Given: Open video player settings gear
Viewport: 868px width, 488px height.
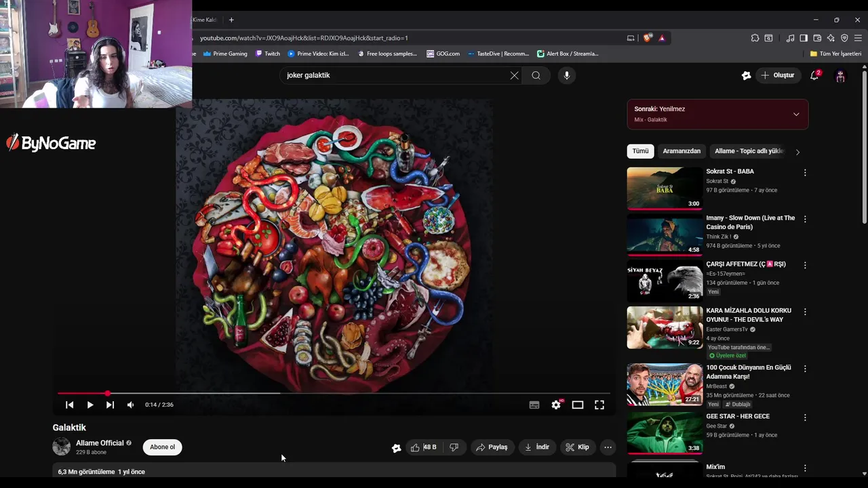Looking at the screenshot, I should (x=556, y=405).
